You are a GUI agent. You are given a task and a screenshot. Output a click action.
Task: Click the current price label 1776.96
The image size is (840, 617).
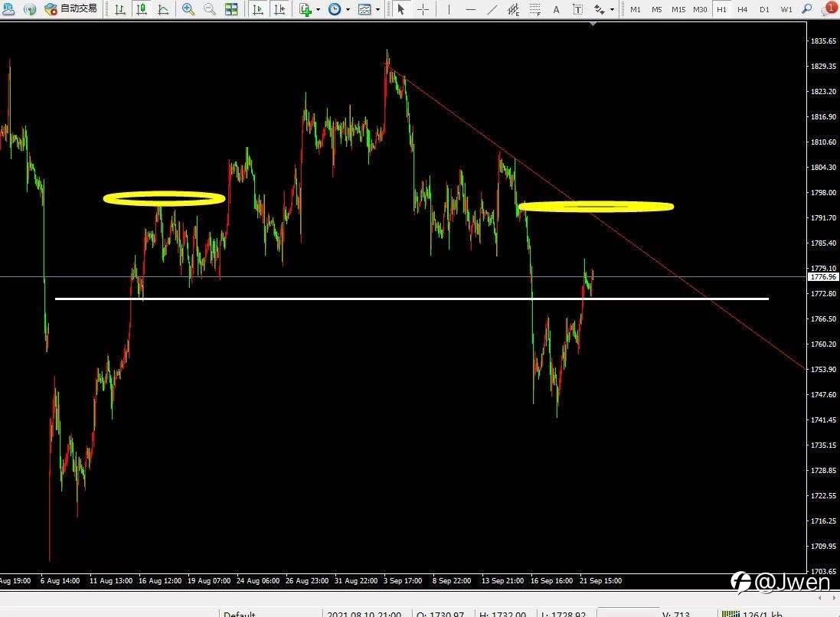click(823, 277)
